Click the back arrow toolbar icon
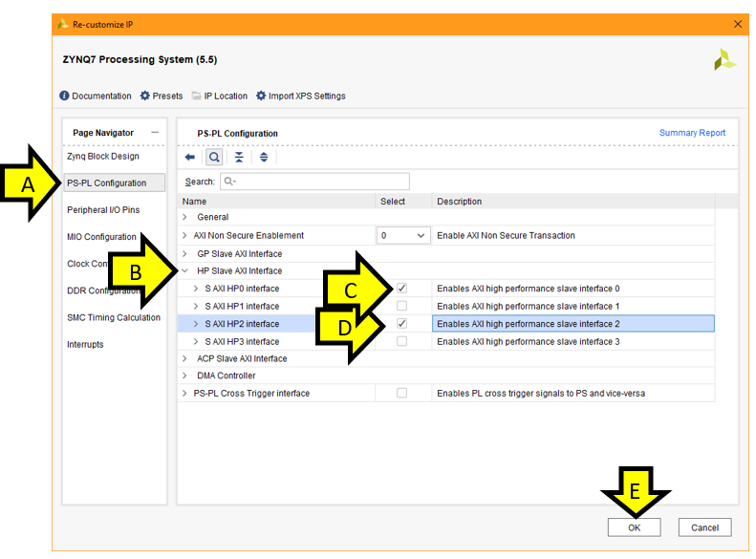Viewport: 756px width, 559px height. [x=190, y=157]
